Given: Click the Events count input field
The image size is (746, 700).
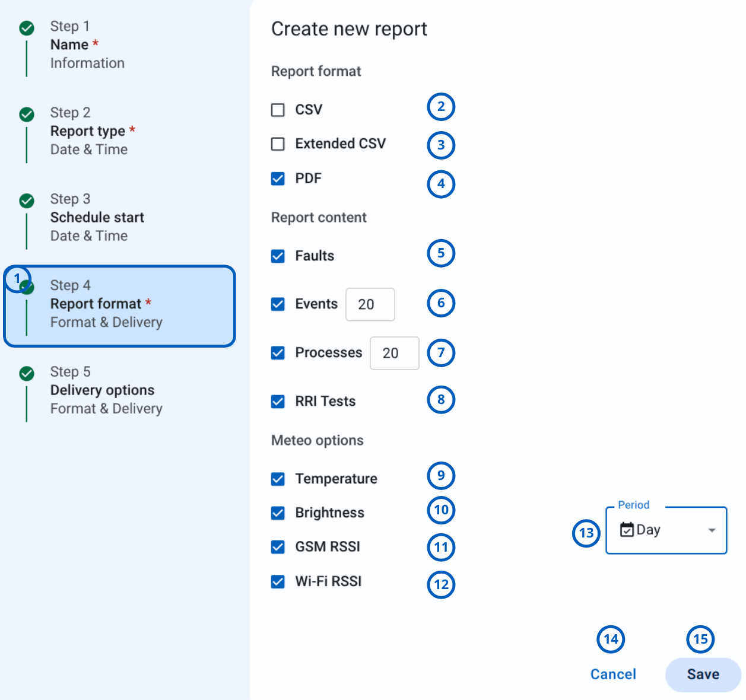Looking at the screenshot, I should (370, 304).
